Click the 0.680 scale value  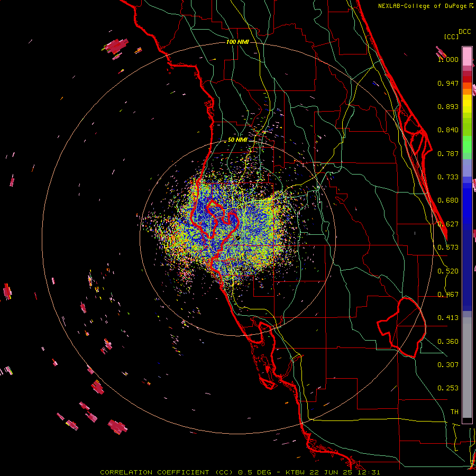click(x=448, y=200)
